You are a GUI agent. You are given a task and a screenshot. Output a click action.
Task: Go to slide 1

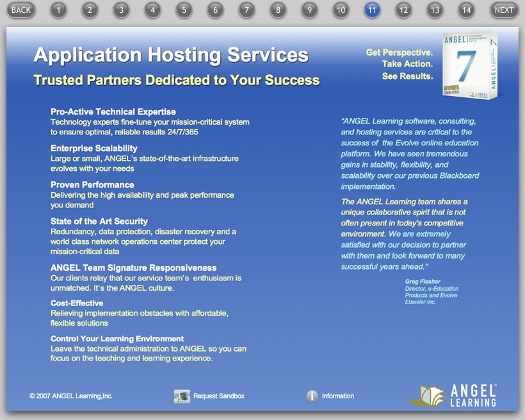[58, 10]
